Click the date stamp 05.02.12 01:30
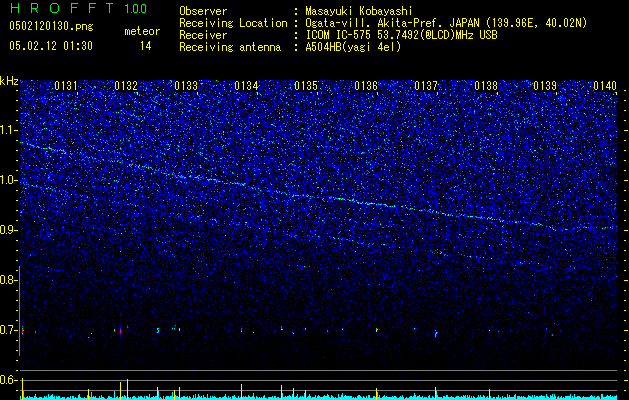The height and width of the screenshot is (400, 629). [51, 46]
